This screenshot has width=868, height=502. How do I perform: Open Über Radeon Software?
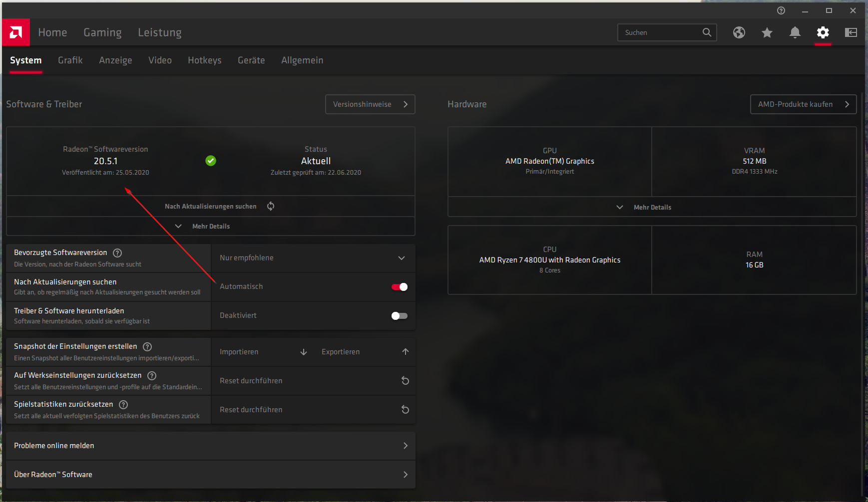pyautogui.click(x=211, y=475)
